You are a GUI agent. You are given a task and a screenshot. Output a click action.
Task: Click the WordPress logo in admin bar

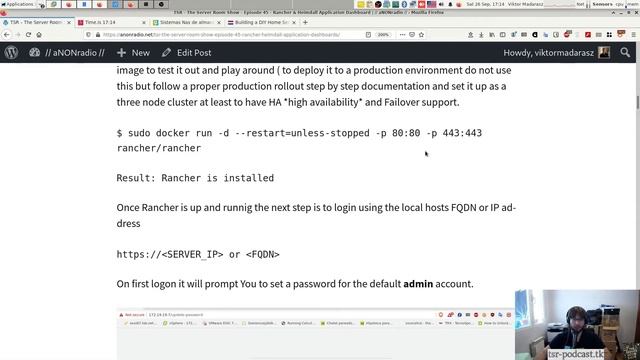[11, 53]
